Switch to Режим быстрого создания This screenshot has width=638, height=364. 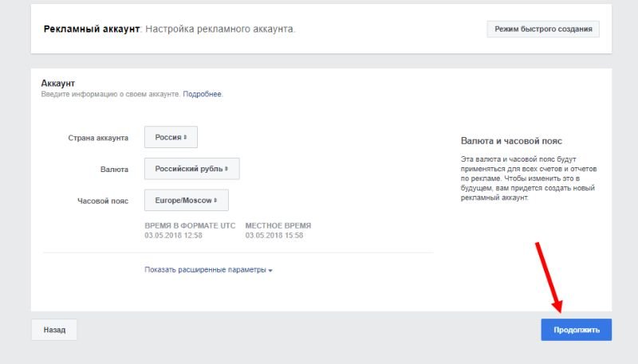pos(543,29)
